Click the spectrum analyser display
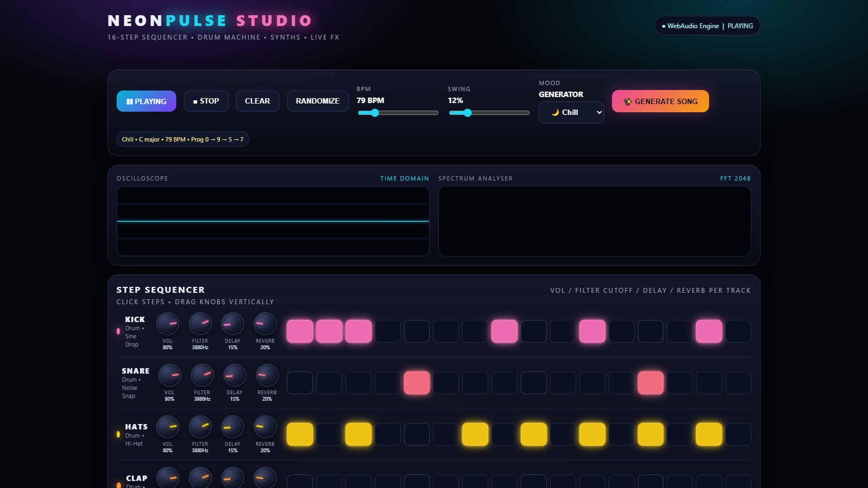The height and width of the screenshot is (488, 868). pyautogui.click(x=595, y=221)
